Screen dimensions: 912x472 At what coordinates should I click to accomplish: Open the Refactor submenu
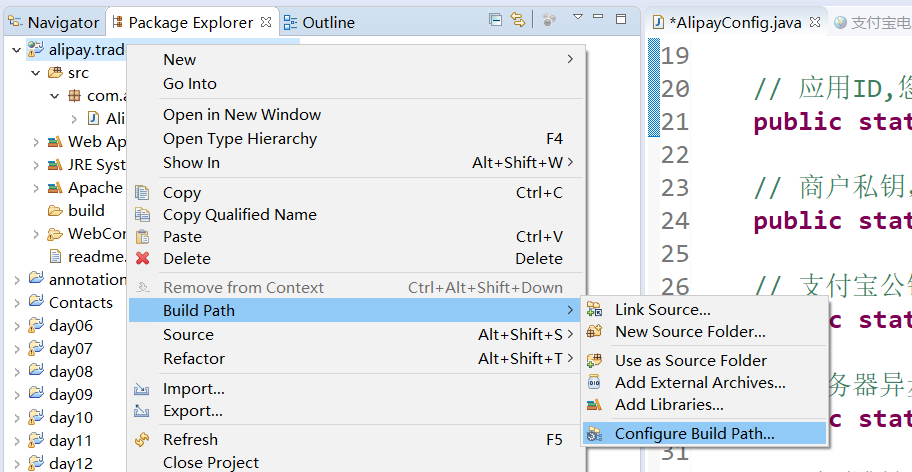point(356,359)
